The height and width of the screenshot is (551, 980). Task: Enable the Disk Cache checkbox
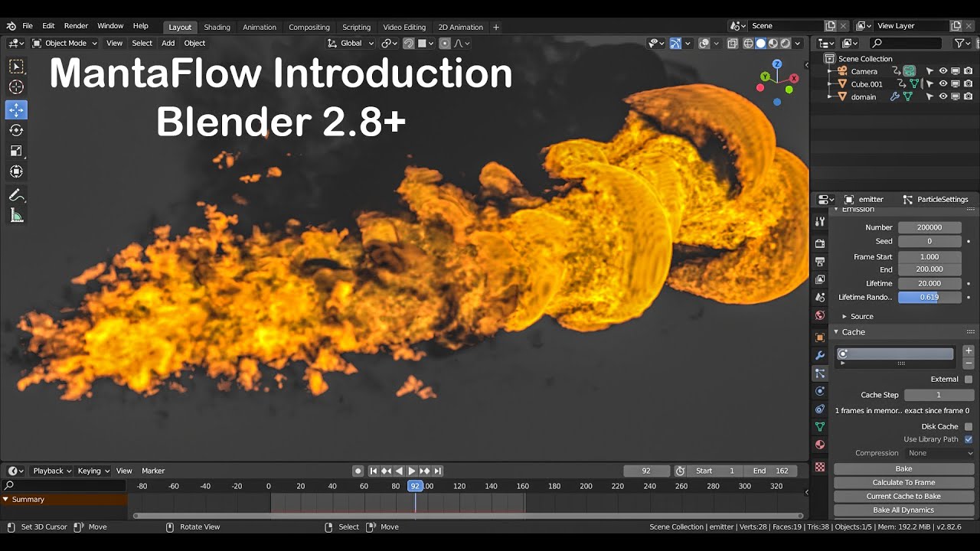tap(969, 426)
